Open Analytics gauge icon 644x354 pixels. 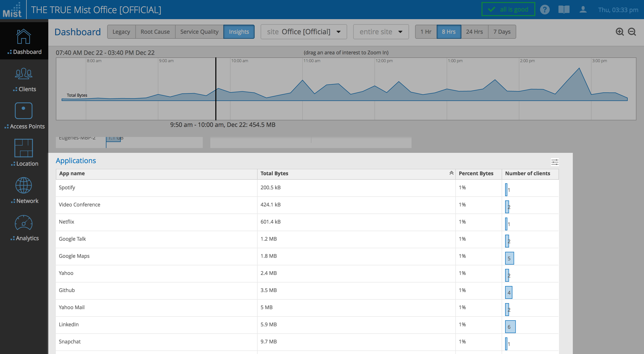[24, 223]
